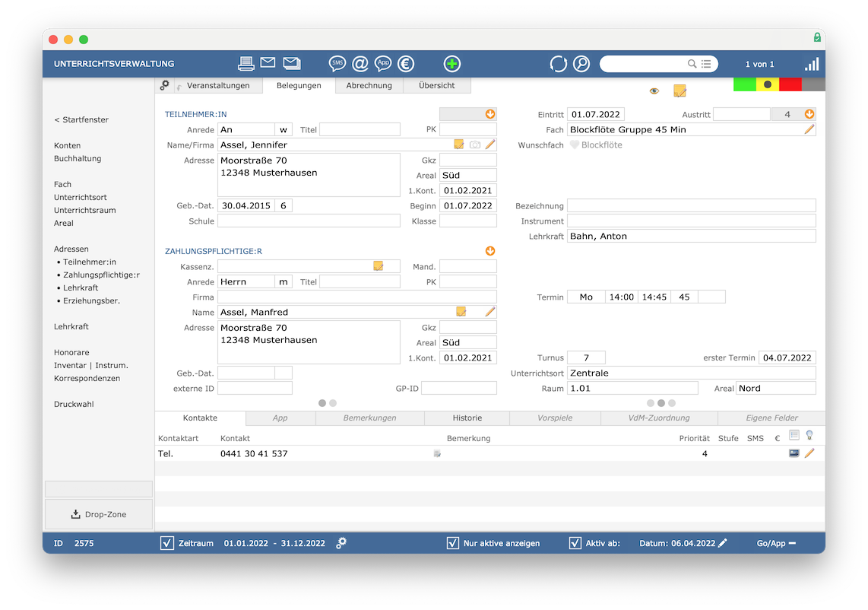Click sticky note icon in Kassenz. field
This screenshot has width=868, height=610.
[x=378, y=266]
